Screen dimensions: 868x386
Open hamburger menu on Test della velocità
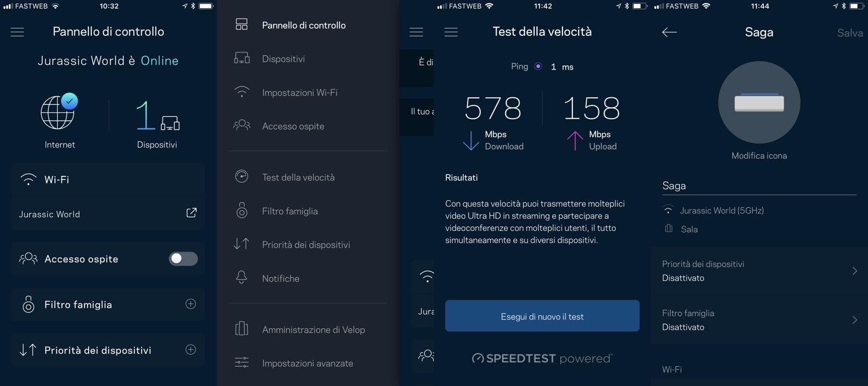click(x=451, y=32)
